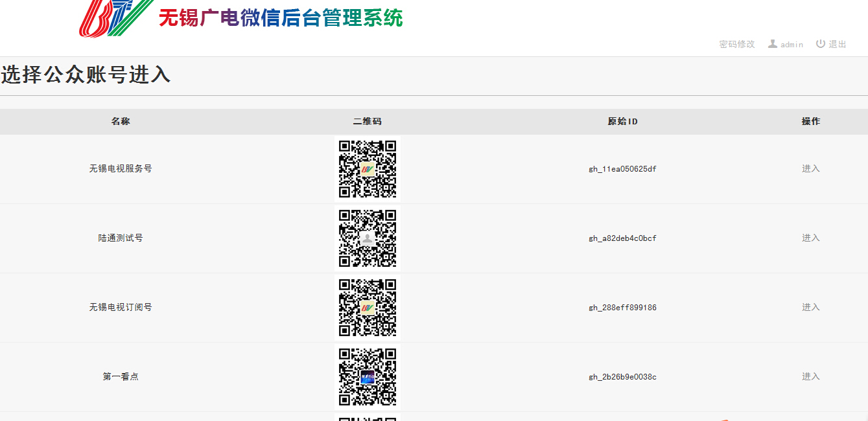The height and width of the screenshot is (421, 868).
Task: Select the account name 无锡电视服务号
Action: [121, 168]
